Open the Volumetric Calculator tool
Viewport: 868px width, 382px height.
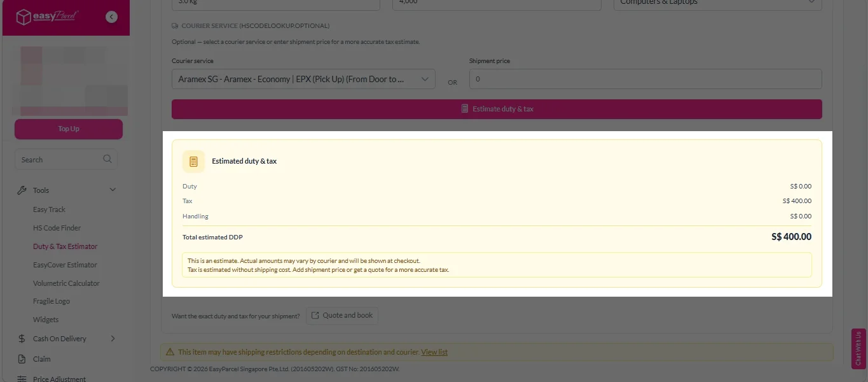coord(66,283)
